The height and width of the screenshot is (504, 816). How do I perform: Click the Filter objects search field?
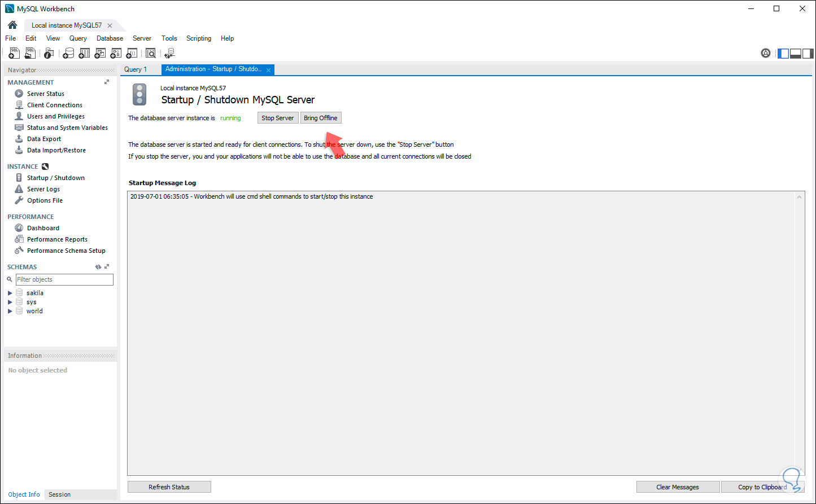64,279
